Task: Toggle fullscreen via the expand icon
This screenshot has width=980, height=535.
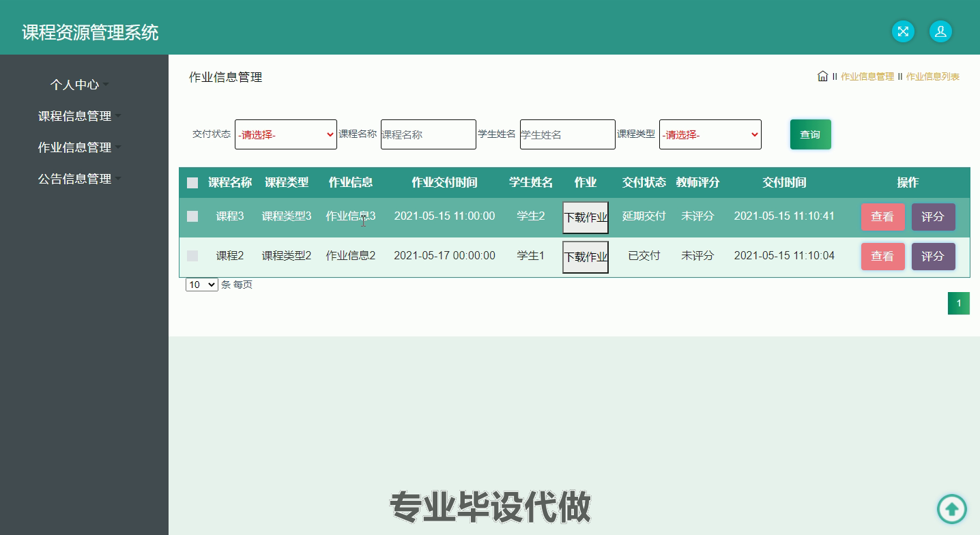Action: (x=903, y=31)
